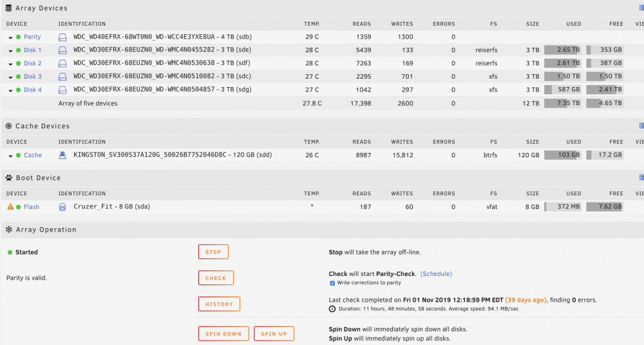Click Cache btrfs filesystem value
Viewport: 644px width, 345px height.
click(490, 155)
